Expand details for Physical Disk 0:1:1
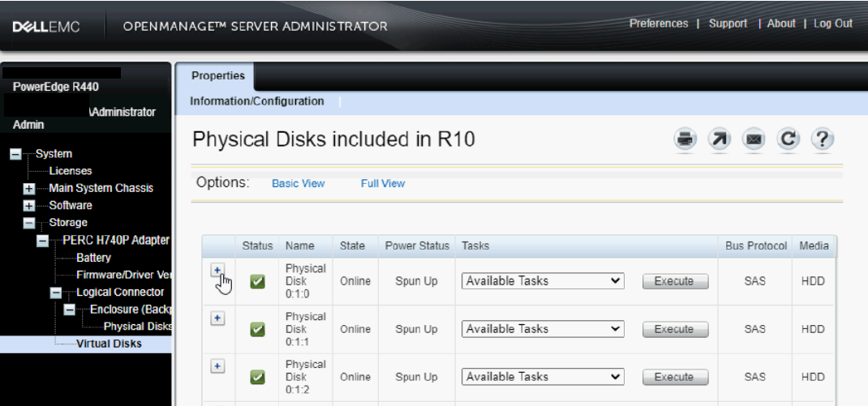This screenshot has width=868, height=406. pos(217,318)
